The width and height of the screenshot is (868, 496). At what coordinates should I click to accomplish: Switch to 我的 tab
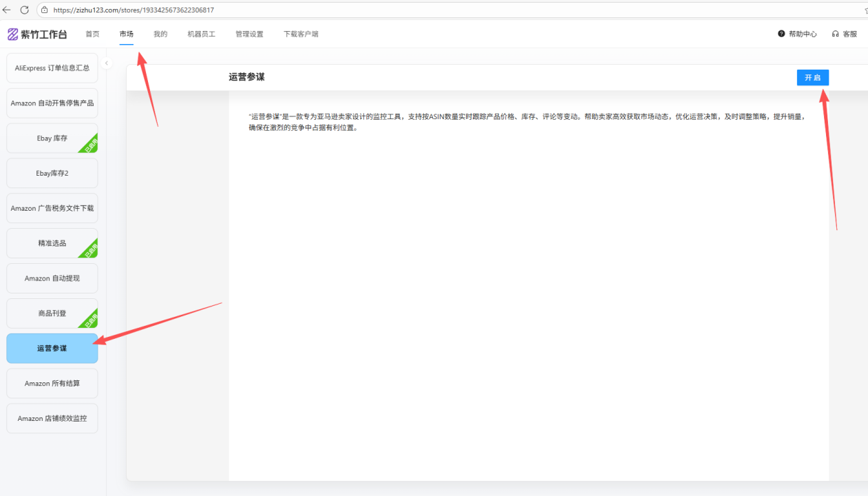point(160,34)
